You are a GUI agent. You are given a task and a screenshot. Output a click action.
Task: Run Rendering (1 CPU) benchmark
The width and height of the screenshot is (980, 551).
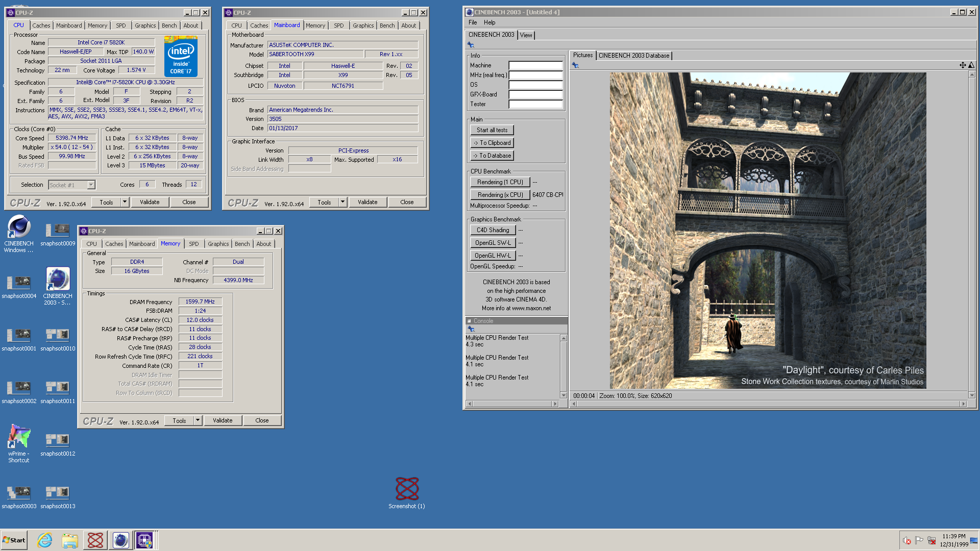click(500, 182)
